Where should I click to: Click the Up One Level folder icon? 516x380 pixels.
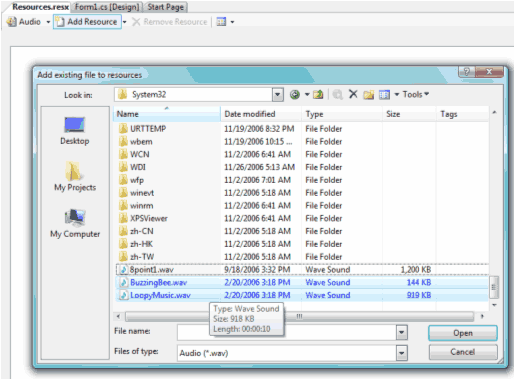coord(318,95)
